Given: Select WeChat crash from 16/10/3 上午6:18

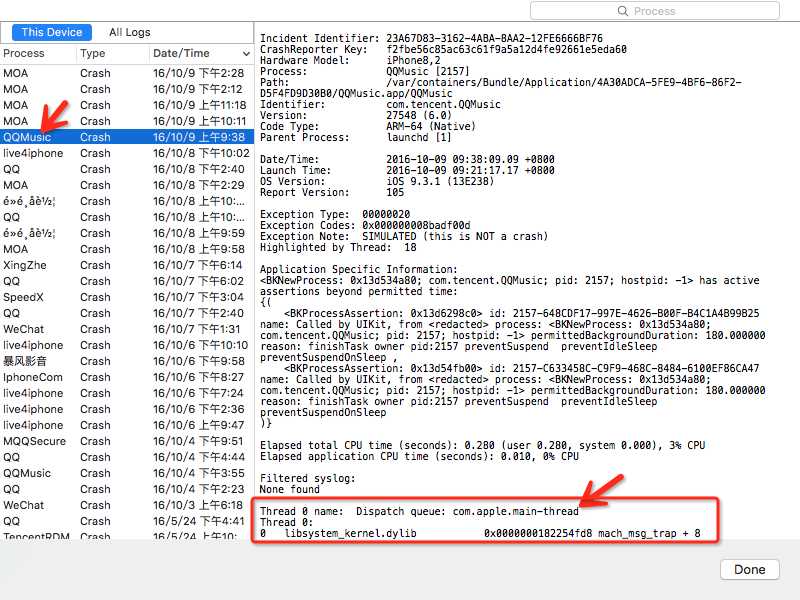Looking at the screenshot, I should pyautogui.click(x=127, y=505).
